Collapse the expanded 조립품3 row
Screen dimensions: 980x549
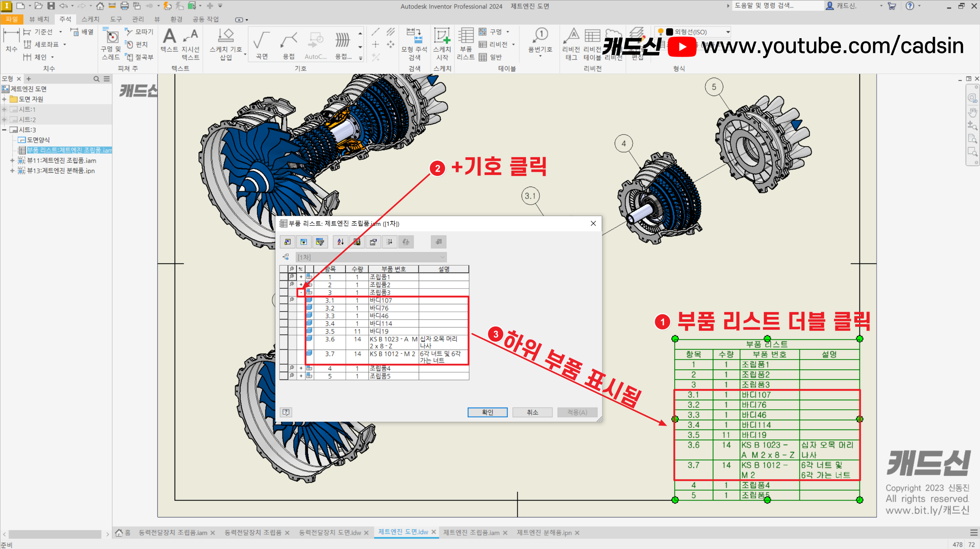tap(301, 292)
